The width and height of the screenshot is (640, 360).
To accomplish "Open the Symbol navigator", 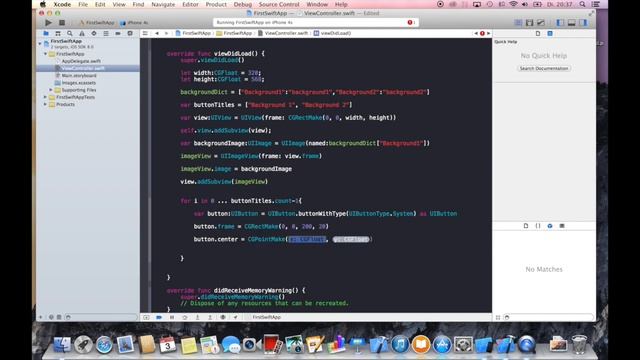I will [58, 33].
